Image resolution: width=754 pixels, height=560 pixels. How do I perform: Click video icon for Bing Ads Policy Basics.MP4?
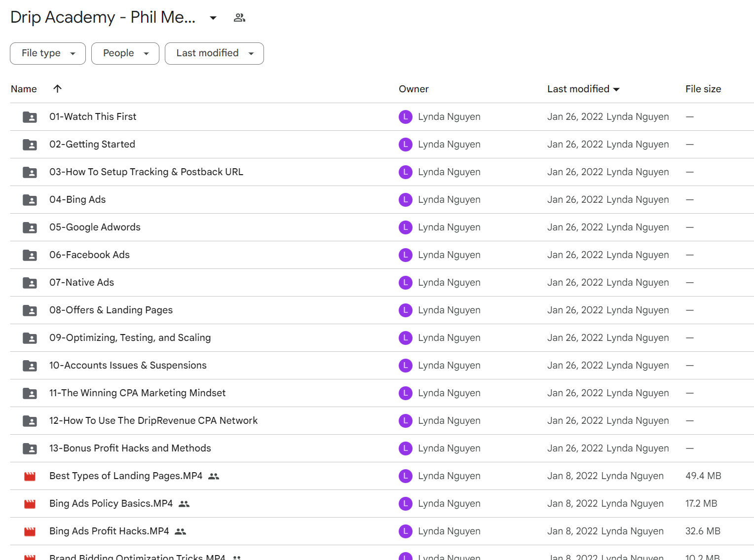30,504
